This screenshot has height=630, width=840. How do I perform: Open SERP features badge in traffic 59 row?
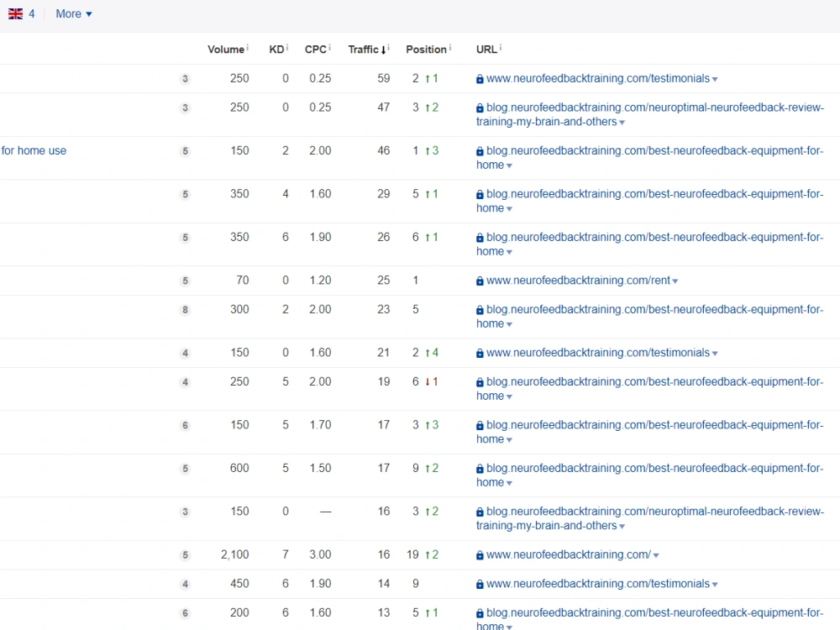click(185, 79)
